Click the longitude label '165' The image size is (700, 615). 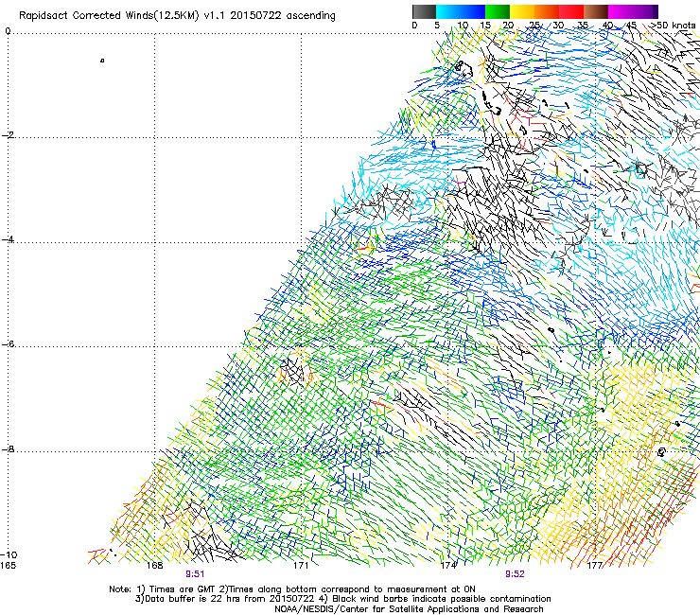pyautogui.click(x=8, y=566)
